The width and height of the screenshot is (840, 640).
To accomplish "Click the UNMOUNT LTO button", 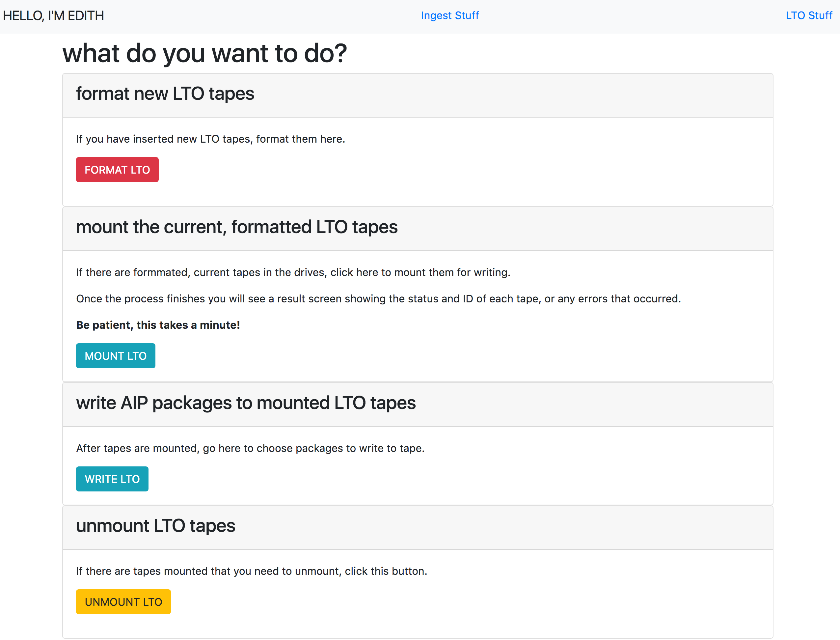I will (x=123, y=602).
